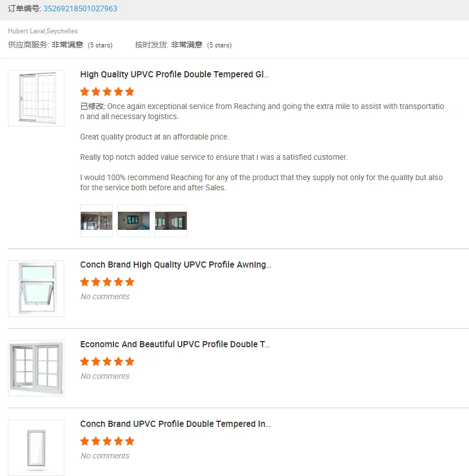This screenshot has height=476, width=469.
Task: Click the fifth star of the sliding door rating
Action: click(x=130, y=91)
